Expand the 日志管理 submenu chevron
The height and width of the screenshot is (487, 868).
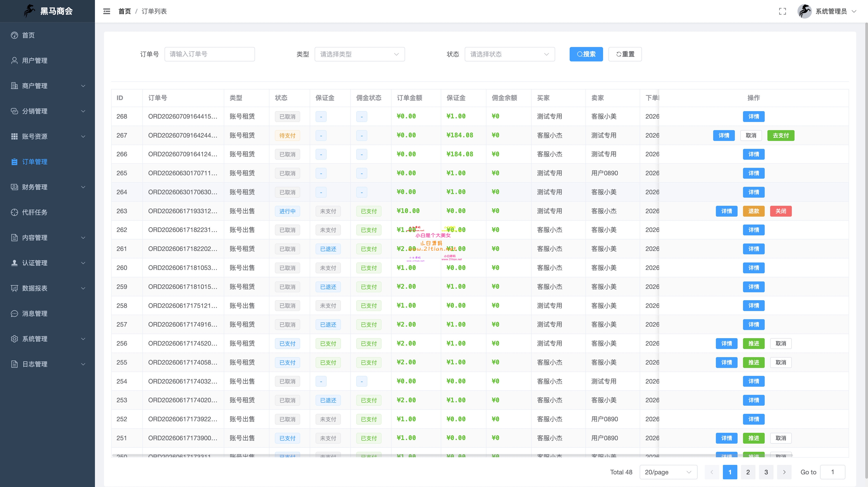[x=83, y=364]
